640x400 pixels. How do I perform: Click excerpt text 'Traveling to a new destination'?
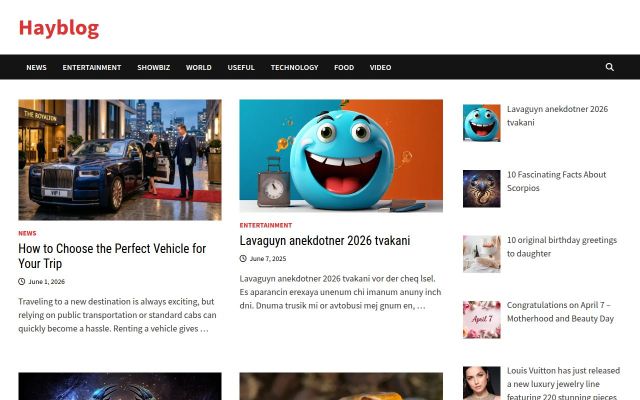(x=118, y=315)
